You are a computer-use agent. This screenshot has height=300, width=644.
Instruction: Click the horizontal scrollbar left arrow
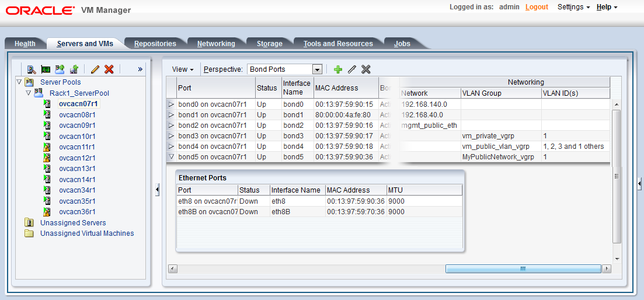coord(172,269)
